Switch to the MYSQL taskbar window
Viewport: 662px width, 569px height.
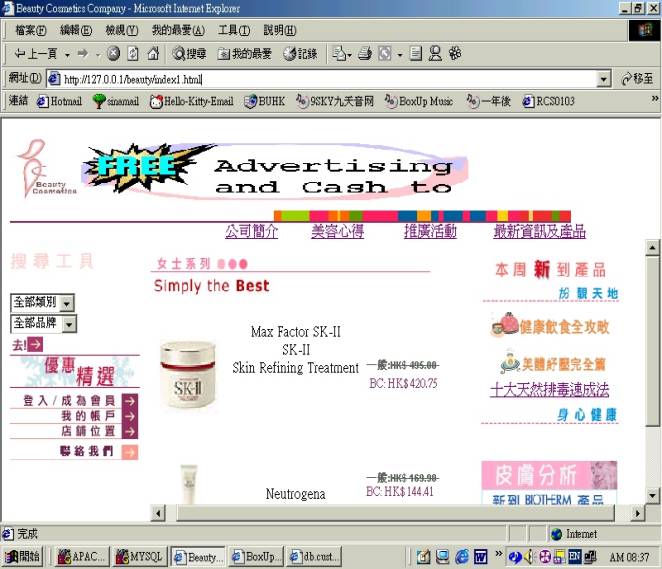pyautogui.click(x=141, y=557)
